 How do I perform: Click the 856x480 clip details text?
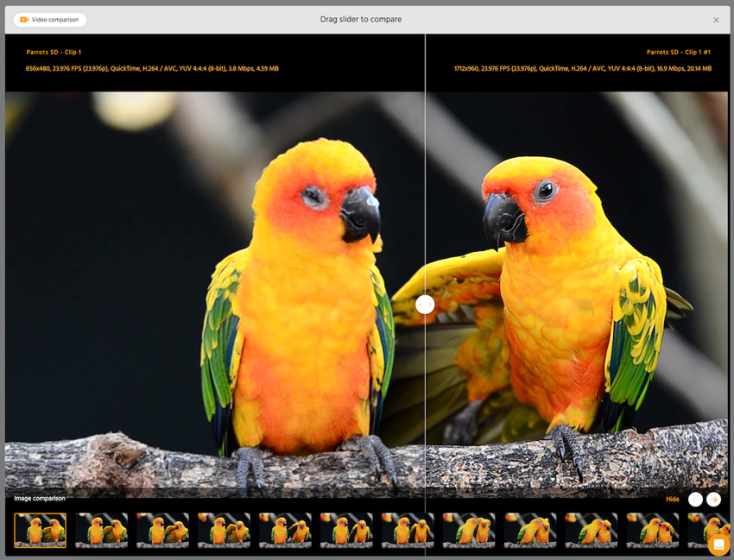pos(152,68)
